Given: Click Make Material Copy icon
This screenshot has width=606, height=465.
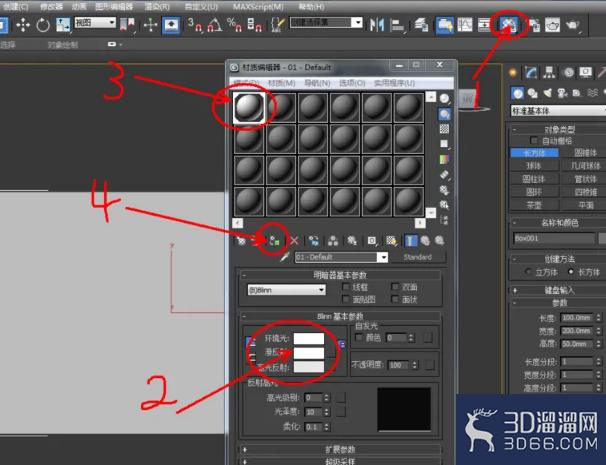Looking at the screenshot, I should point(314,241).
